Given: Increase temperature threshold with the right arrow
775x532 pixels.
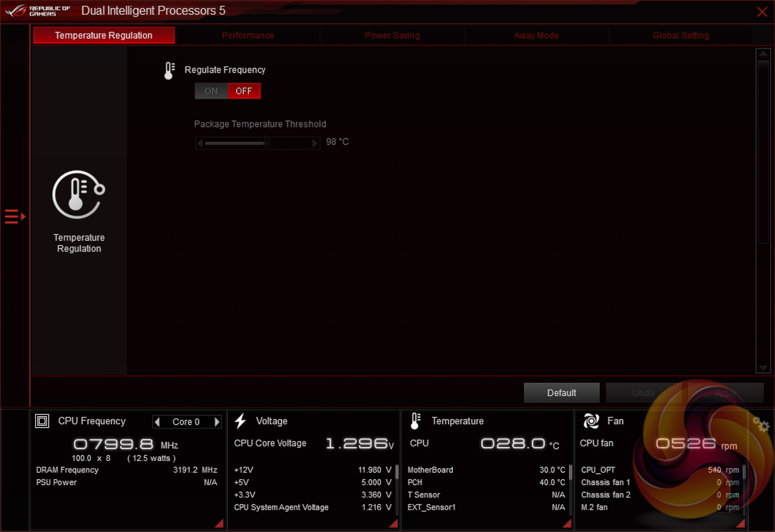Looking at the screenshot, I should (315, 143).
